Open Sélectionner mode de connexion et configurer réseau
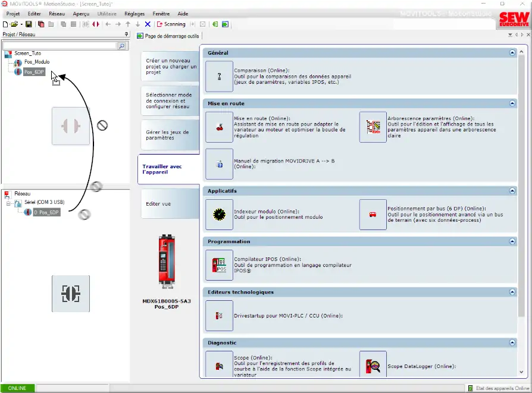This screenshot has width=532, height=393. [x=171, y=100]
